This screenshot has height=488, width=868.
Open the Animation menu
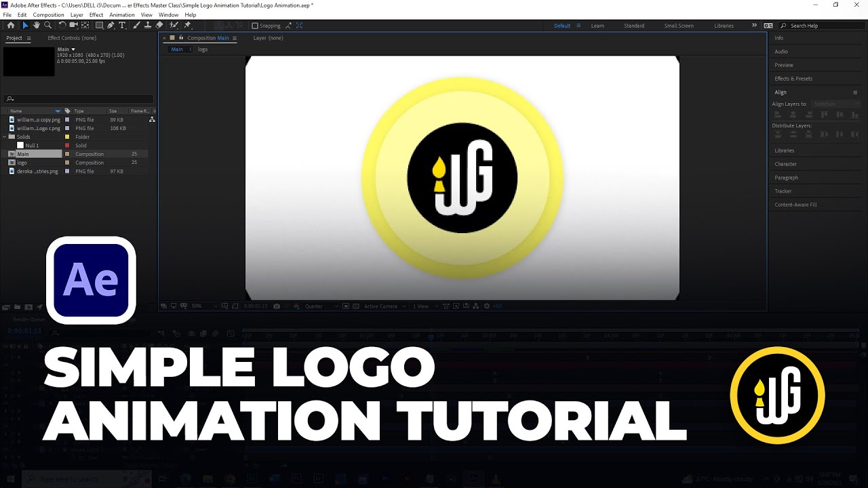(121, 15)
